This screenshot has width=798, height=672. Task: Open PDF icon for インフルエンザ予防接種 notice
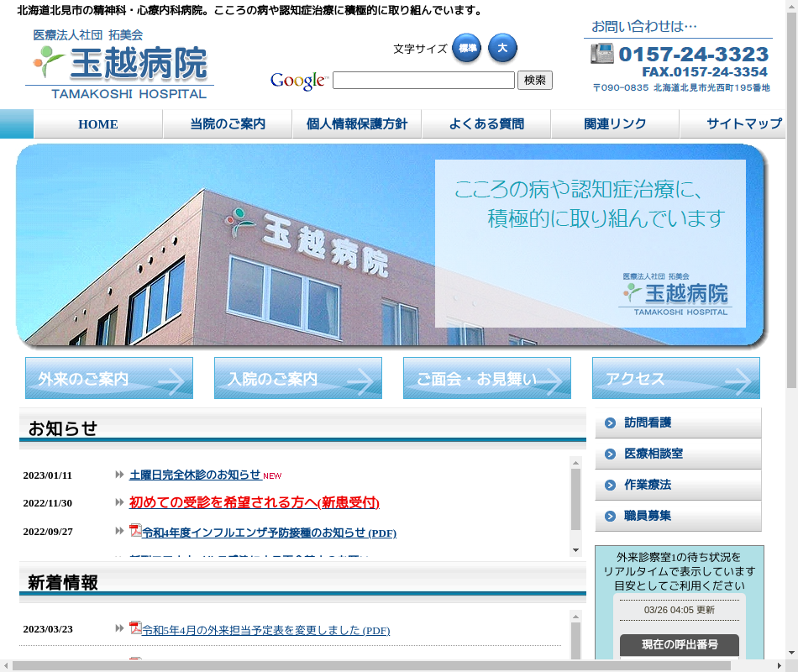point(135,530)
